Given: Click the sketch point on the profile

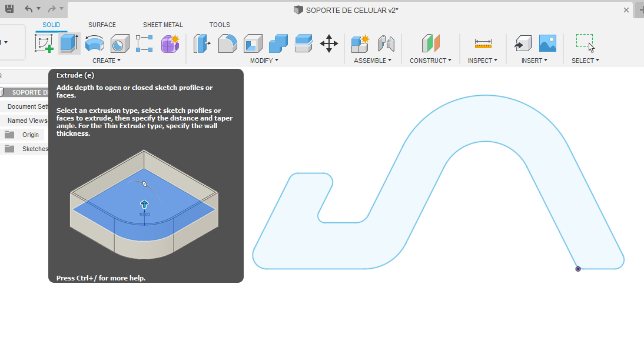Looking at the screenshot, I should [x=578, y=269].
